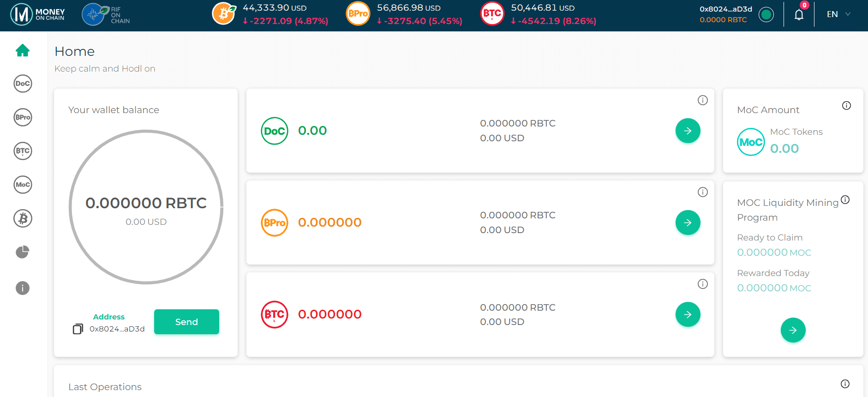Open the BPro section in the sidebar

point(23,117)
